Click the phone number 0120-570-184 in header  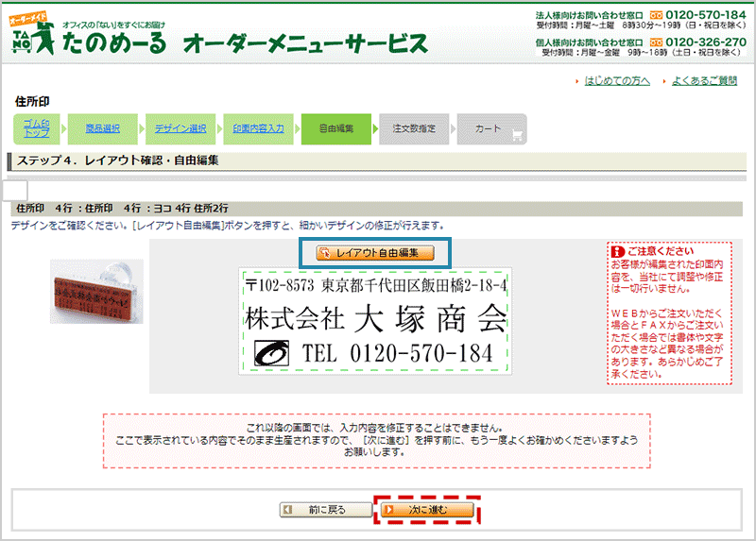tap(705, 15)
